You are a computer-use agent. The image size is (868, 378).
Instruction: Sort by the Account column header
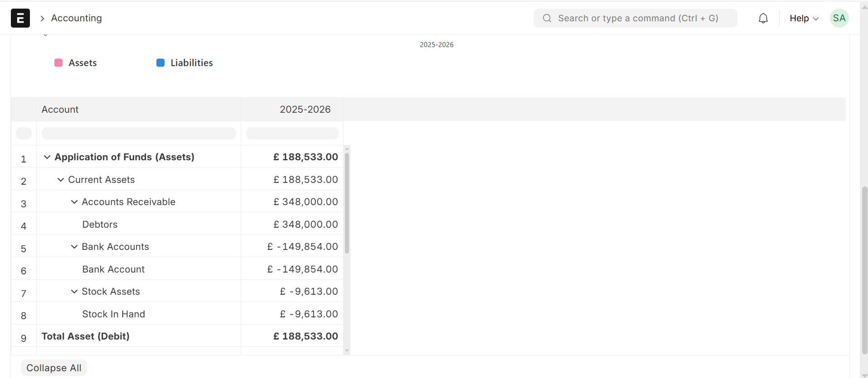tap(60, 110)
